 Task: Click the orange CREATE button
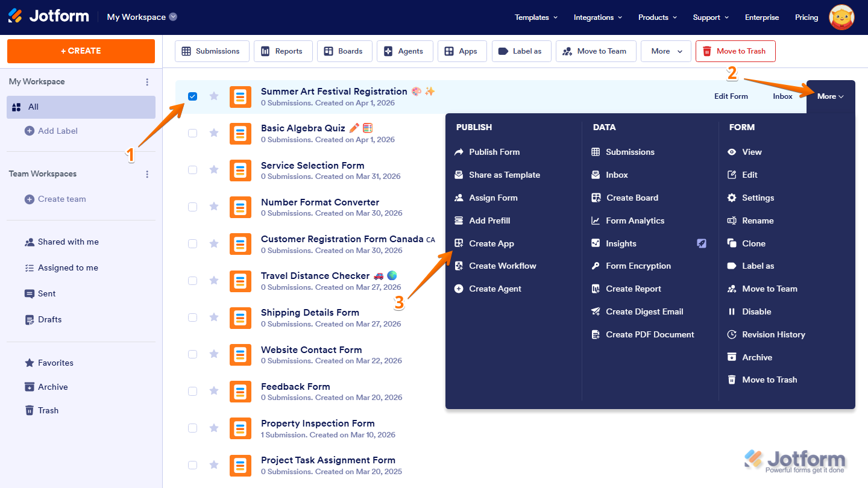click(80, 51)
